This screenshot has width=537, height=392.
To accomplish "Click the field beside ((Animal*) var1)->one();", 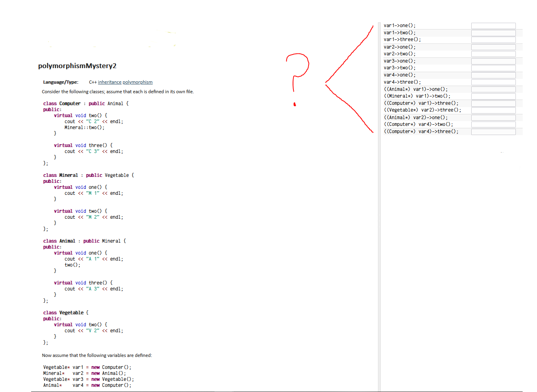I will [493, 89].
